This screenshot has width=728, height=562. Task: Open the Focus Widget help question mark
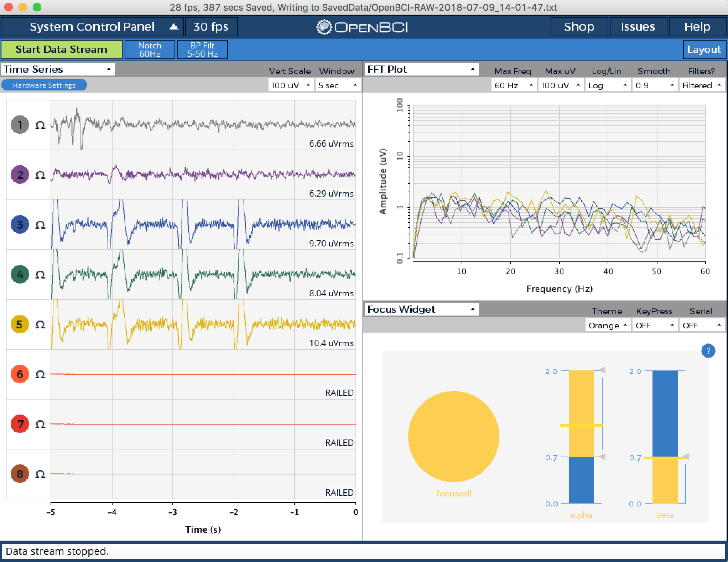coord(708,350)
